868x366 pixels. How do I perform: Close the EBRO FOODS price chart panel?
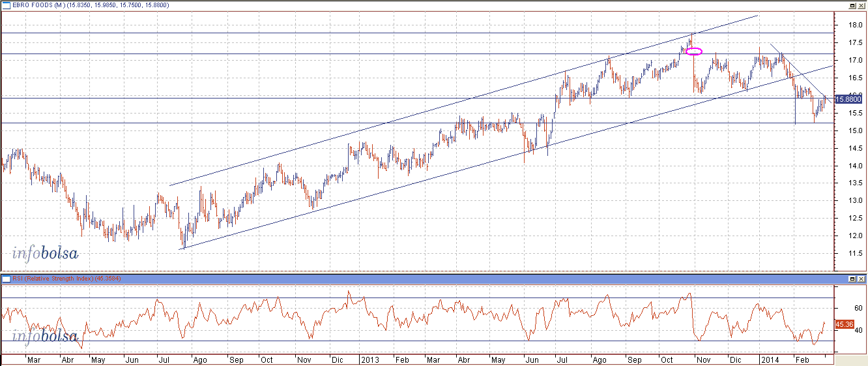pos(862,5)
